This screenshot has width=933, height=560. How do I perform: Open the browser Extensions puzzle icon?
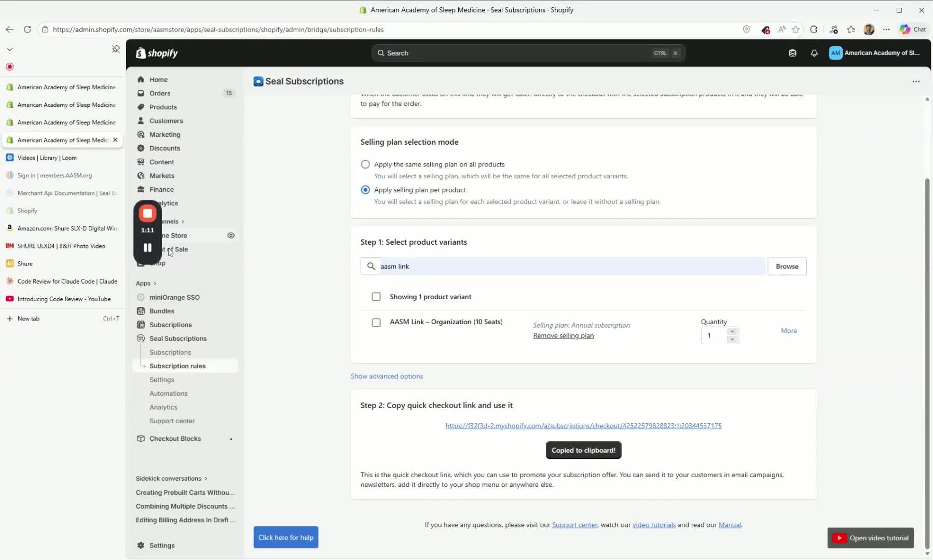(x=814, y=30)
